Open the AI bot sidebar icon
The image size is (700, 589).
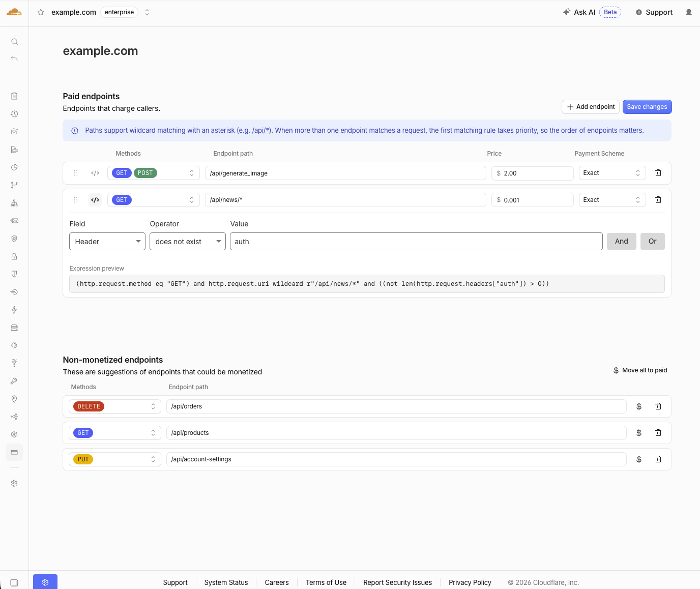tap(14, 132)
